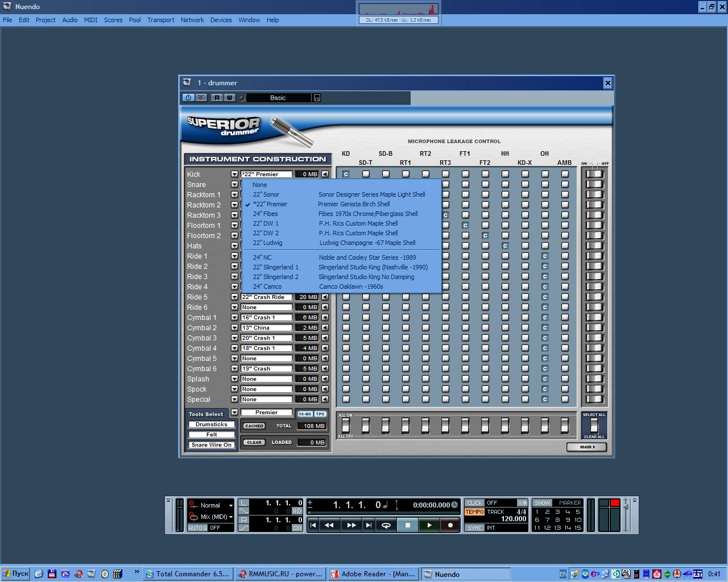
Task: Click the transport Fast Forward button
Action: click(x=351, y=525)
